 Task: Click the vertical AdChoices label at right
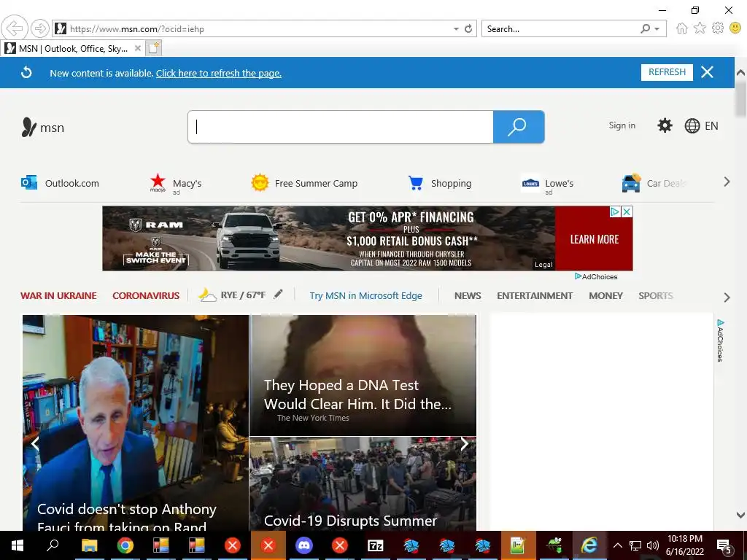coord(720,341)
